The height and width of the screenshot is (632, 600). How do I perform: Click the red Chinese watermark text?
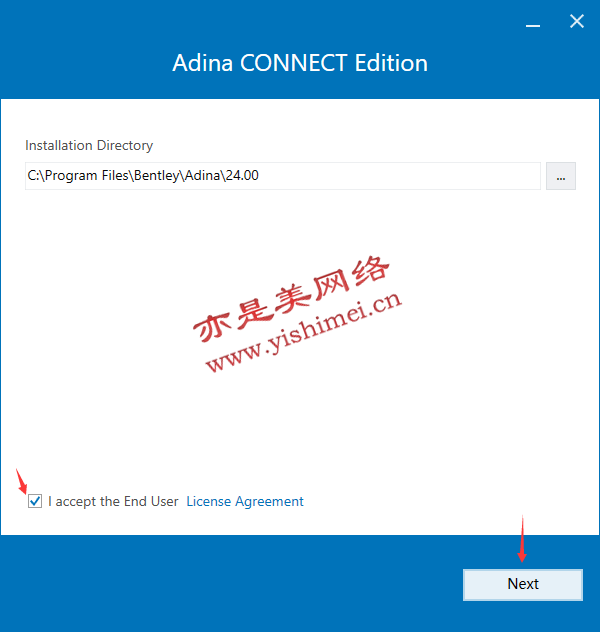pyautogui.click(x=291, y=297)
